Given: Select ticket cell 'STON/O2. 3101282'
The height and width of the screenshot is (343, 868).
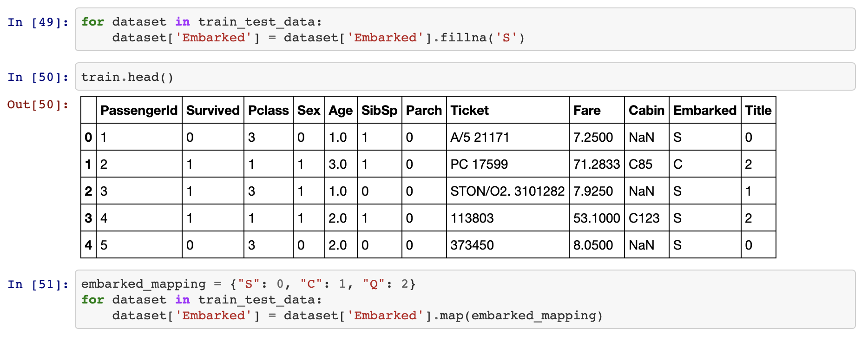Looking at the screenshot, I should point(507,191).
